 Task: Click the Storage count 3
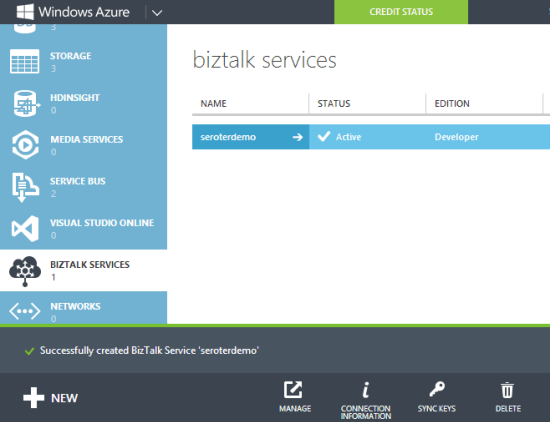pyautogui.click(x=53, y=68)
